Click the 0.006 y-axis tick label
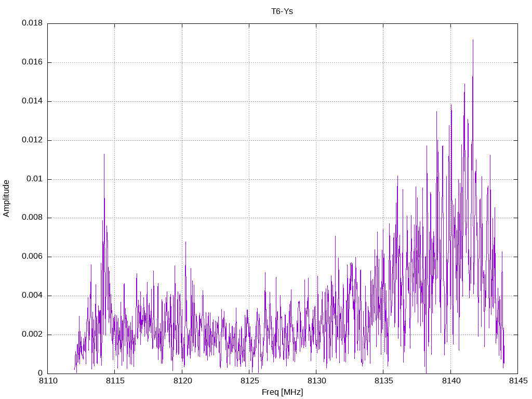Viewport: 532px width, 399px height. coord(32,257)
